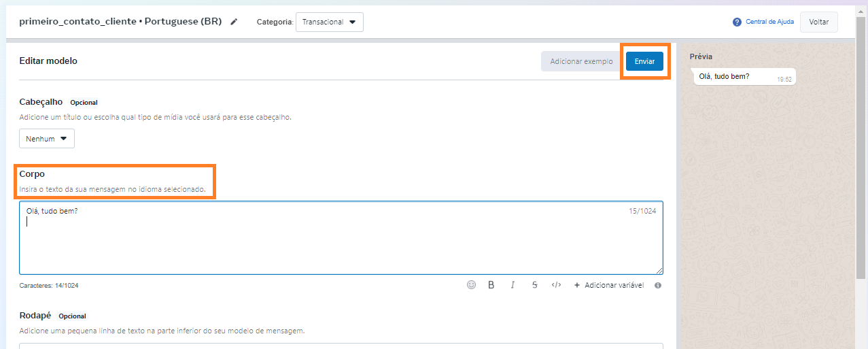Screen dimensions: 868x349
Task: Click the Adicionar exemplo button
Action: click(x=581, y=61)
